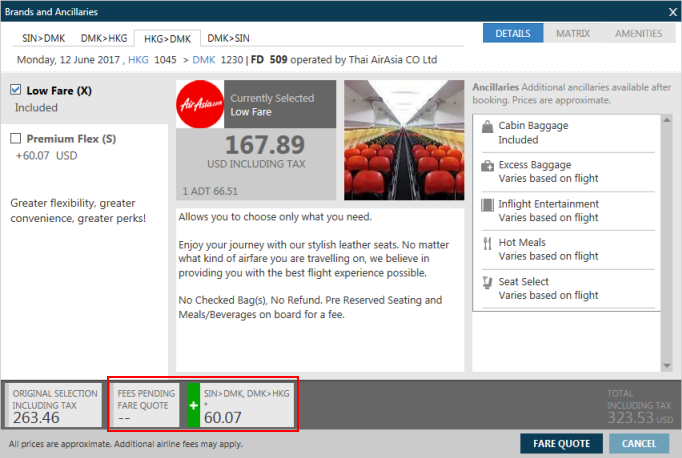This screenshot has width=682, height=458.
Task: Click the AirAsia logo
Action: tap(201, 104)
